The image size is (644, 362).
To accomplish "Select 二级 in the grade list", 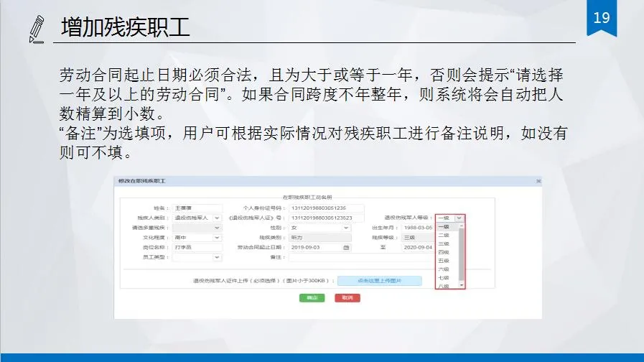I will (x=444, y=235).
